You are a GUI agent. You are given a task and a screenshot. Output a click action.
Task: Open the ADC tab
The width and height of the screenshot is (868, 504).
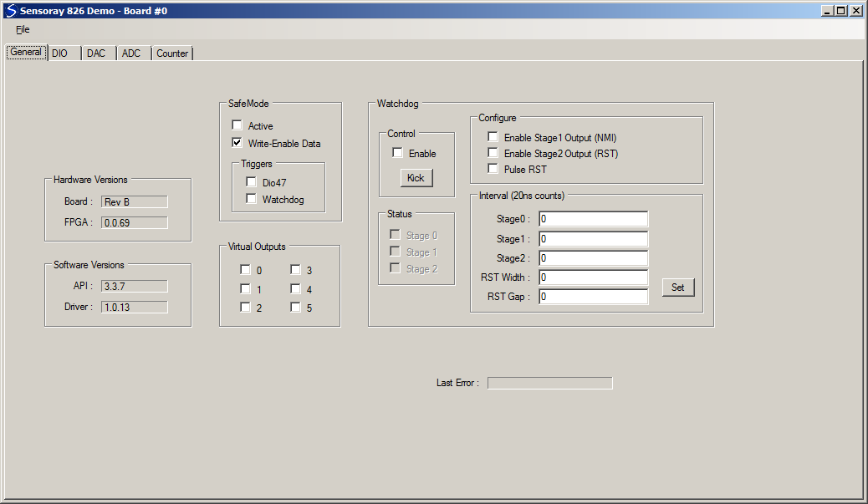point(131,53)
